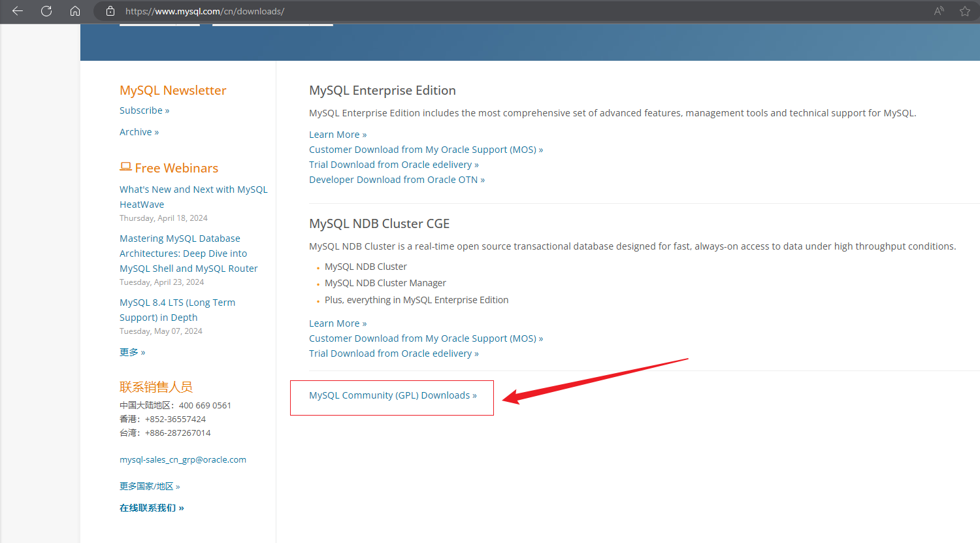
Task: View site info via the lock icon
Action: 110,11
